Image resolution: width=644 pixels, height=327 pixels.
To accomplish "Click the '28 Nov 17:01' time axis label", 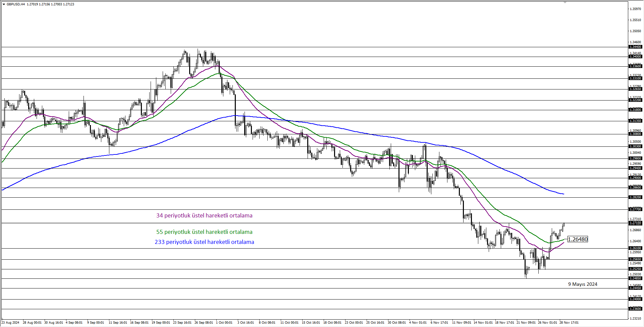I will (x=569, y=323).
